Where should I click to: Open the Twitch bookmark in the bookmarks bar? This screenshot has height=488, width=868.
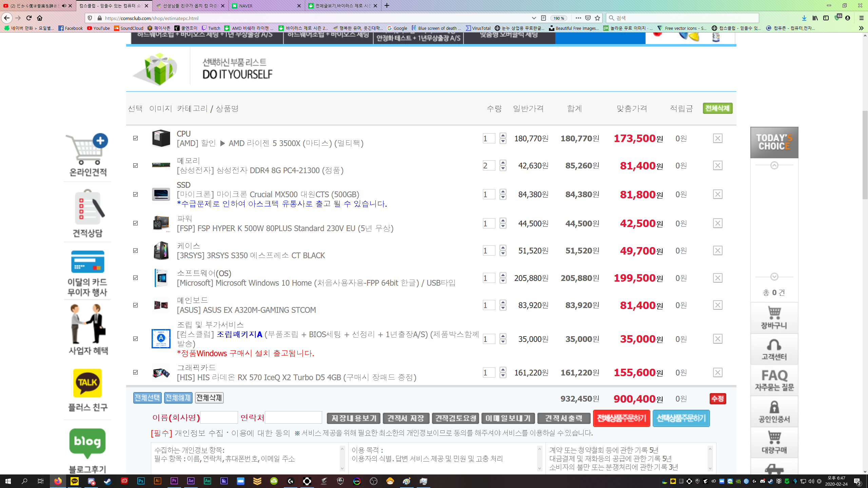tap(211, 28)
